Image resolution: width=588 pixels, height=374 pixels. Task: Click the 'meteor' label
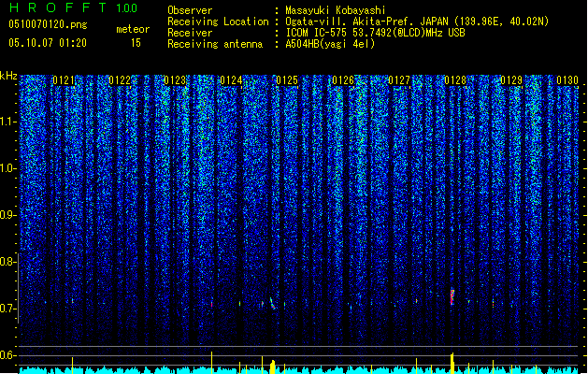(x=133, y=29)
